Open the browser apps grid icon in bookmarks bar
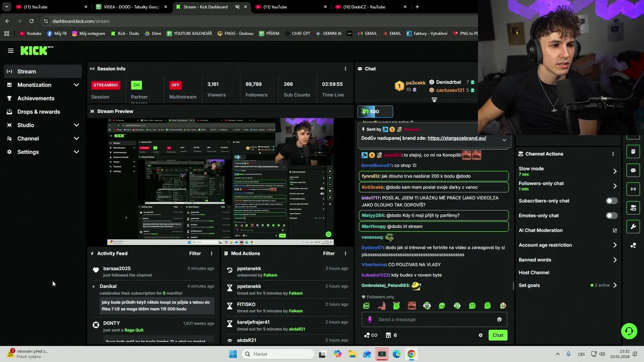 click(7, 34)
